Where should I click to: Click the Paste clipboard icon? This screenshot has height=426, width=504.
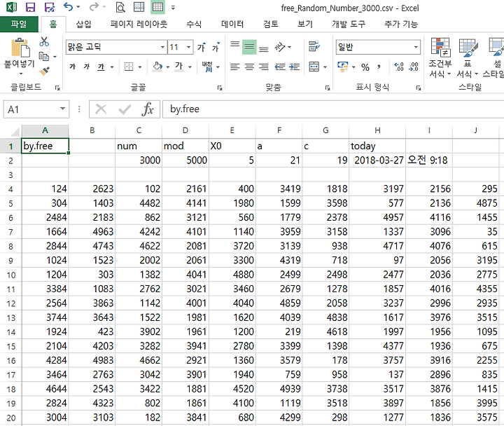point(20,48)
